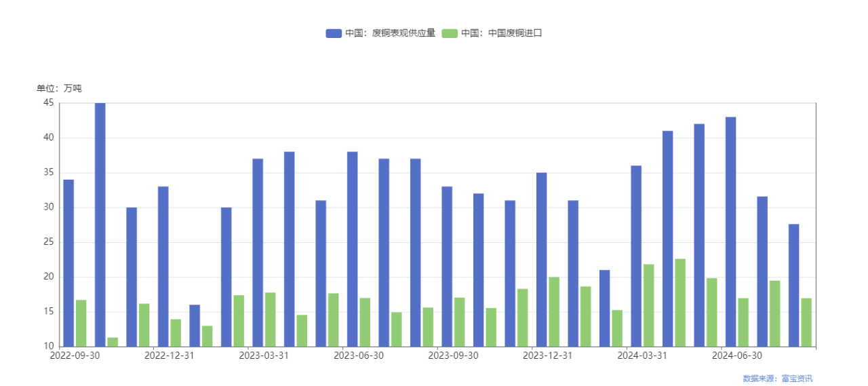Click the blue legend color swatch
Viewport: 868px width, 386px height.
point(334,33)
